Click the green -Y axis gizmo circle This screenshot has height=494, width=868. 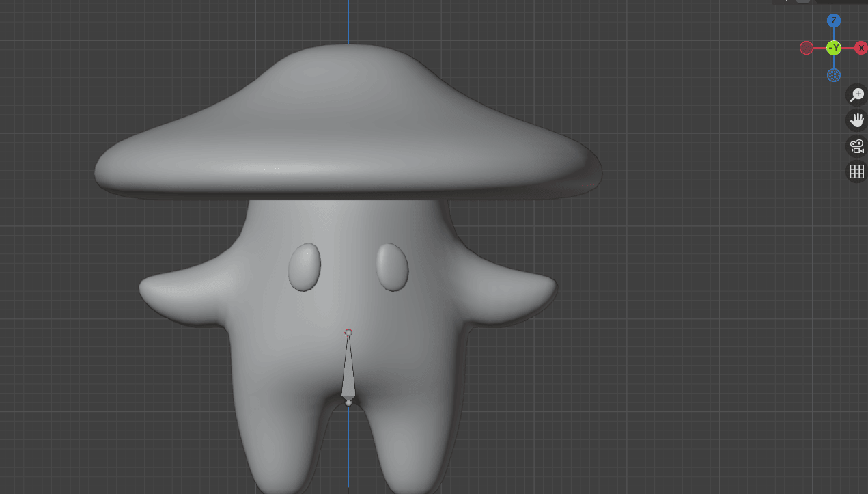pyautogui.click(x=834, y=48)
